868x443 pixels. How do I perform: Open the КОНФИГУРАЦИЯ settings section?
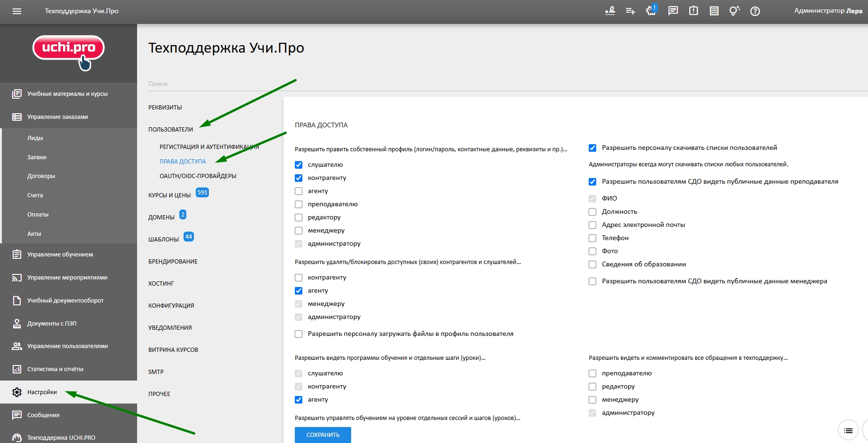pyautogui.click(x=171, y=306)
